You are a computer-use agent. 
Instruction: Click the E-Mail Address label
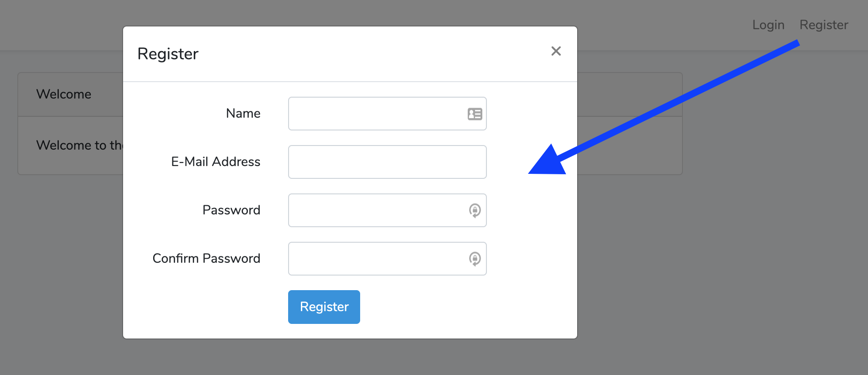point(216,162)
